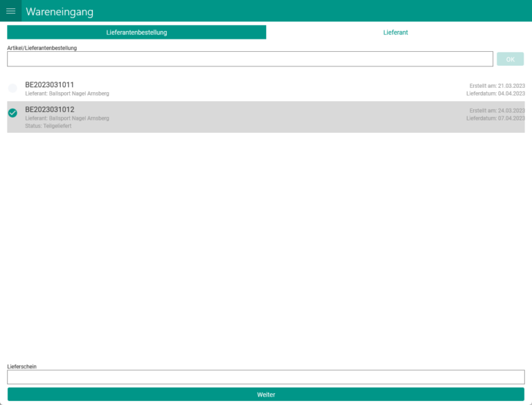Click the Lieferdatum 07.04.2023 entry
This screenshot has height=405, width=532.
point(495,118)
